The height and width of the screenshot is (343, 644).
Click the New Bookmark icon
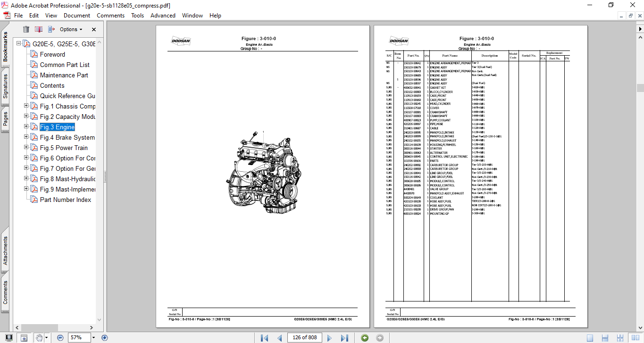pyautogui.click(x=39, y=29)
